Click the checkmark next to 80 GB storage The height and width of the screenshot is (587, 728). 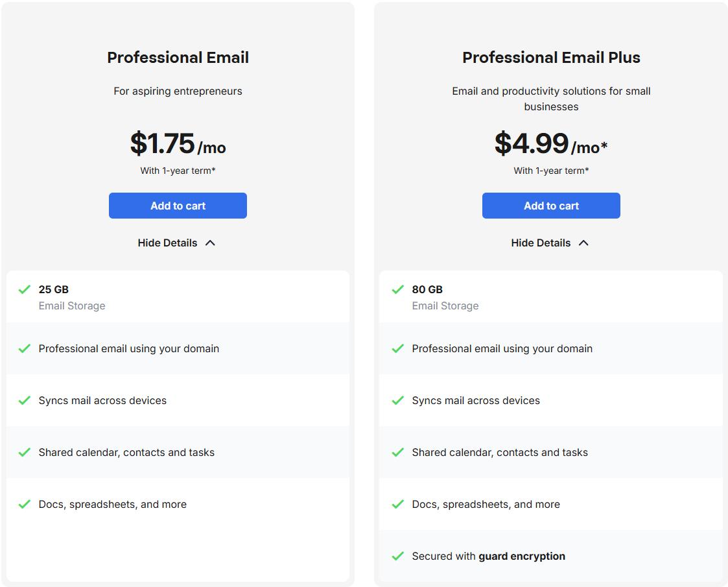398,289
